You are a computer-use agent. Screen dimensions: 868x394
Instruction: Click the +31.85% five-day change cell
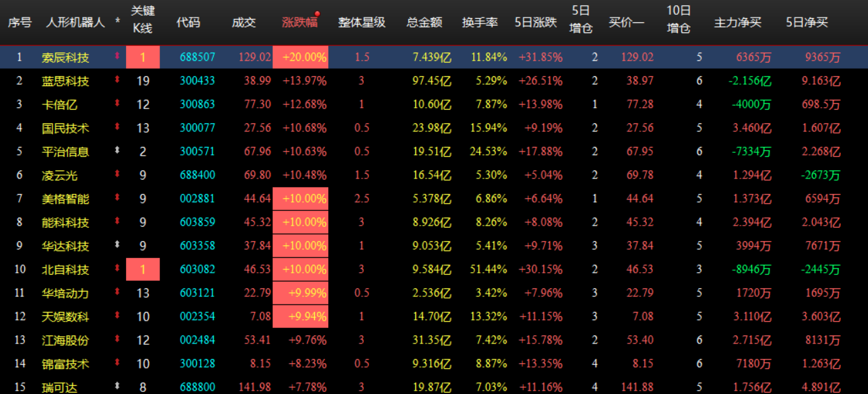tap(540, 57)
